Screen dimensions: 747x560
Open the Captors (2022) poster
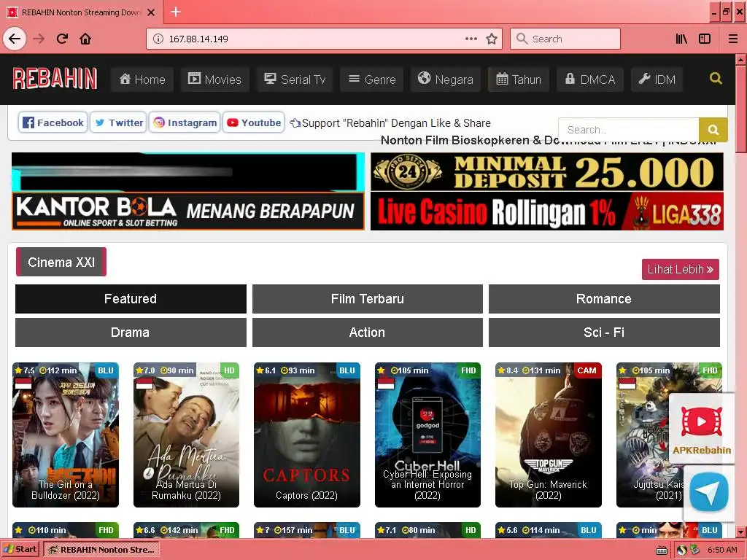307,435
